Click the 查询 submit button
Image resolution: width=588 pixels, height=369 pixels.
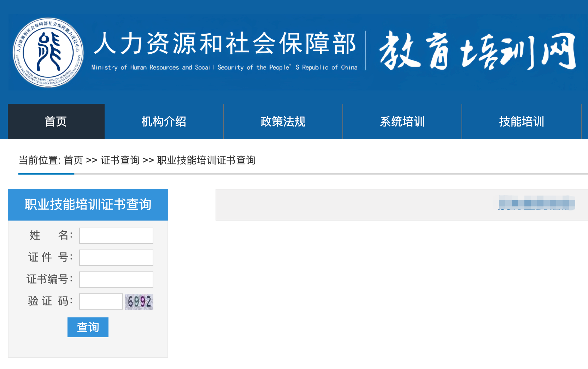point(88,327)
